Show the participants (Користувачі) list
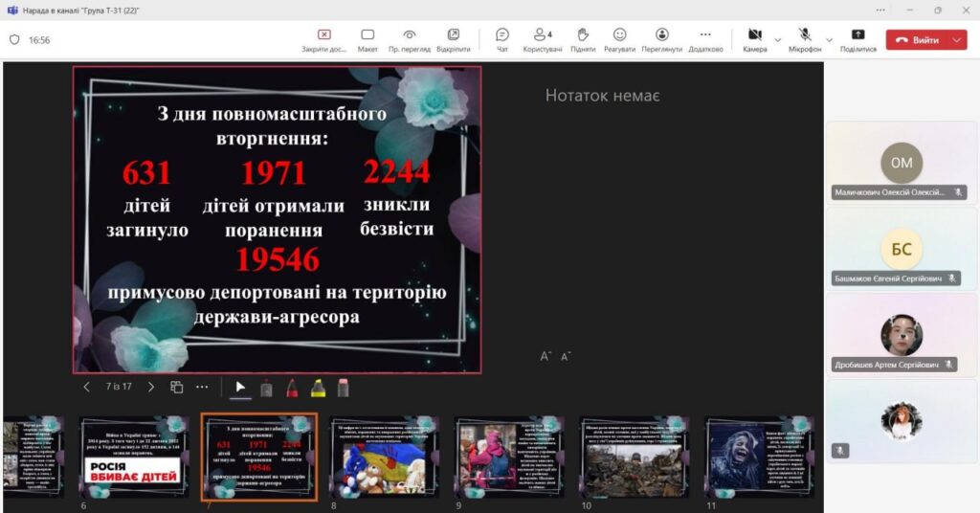The height and width of the screenshot is (513, 980). click(x=543, y=39)
